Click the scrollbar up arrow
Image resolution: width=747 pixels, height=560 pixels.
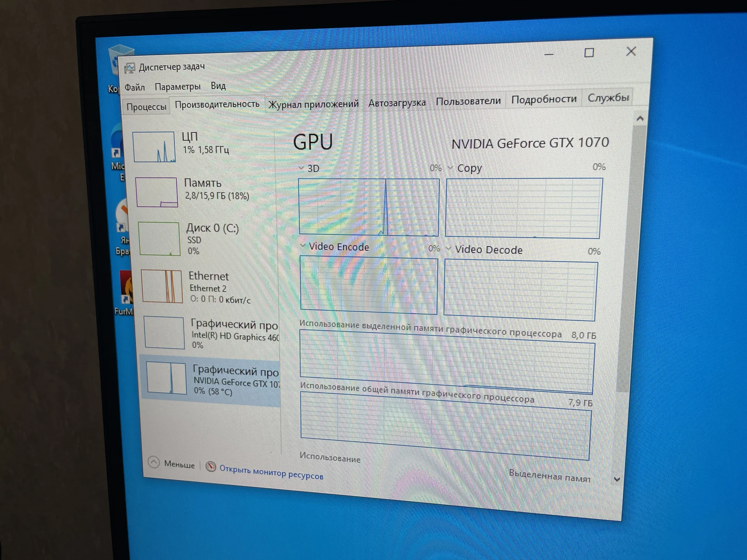coord(640,119)
